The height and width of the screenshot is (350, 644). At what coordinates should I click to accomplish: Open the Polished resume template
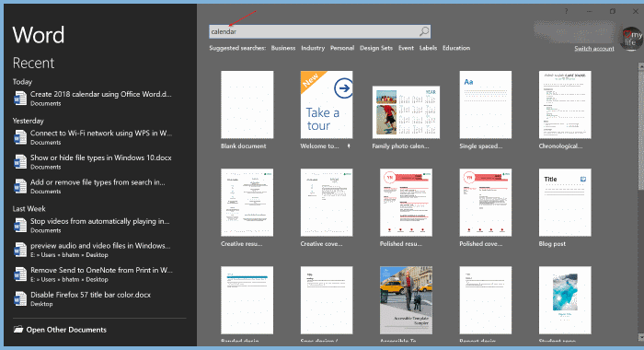406,203
